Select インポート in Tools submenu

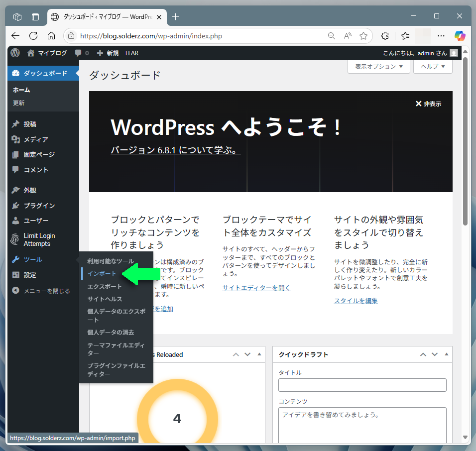[x=102, y=274]
